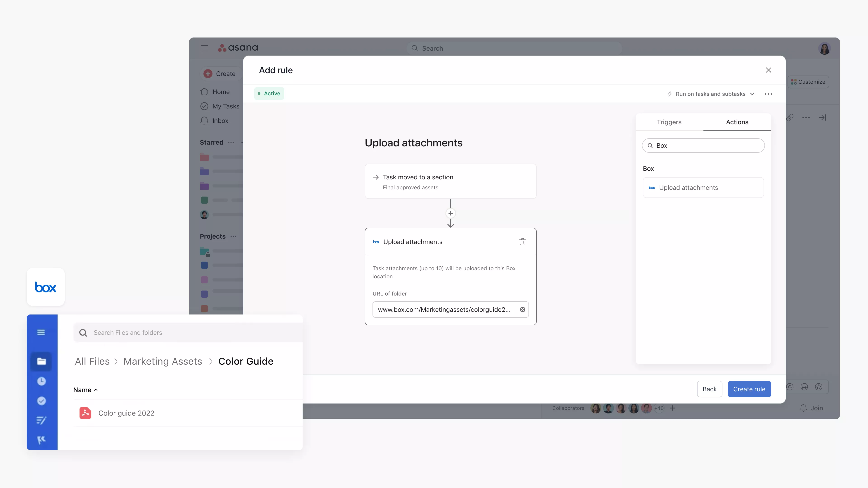
Task: Expand the three-dot menu in Starred section
Action: pyautogui.click(x=232, y=142)
